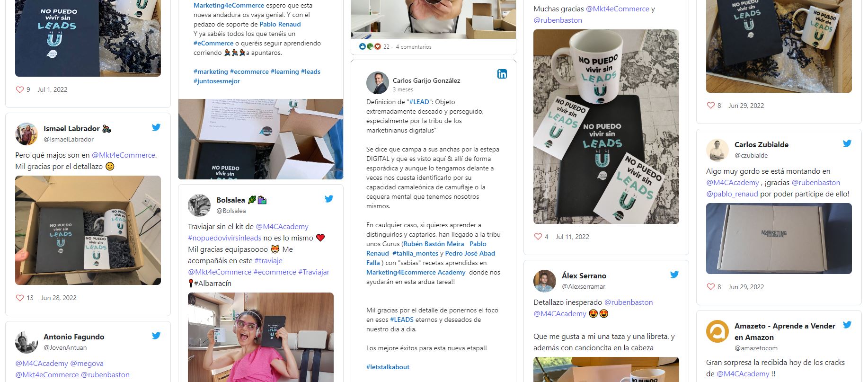Open Twitter icon on Ismael Labrador's post
Screen dimensions: 868x382
(x=156, y=127)
